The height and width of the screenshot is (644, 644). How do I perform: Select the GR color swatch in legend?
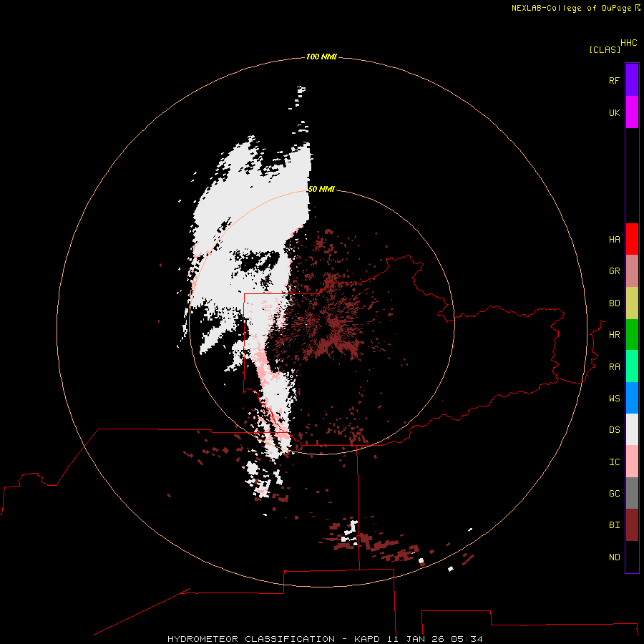632,271
